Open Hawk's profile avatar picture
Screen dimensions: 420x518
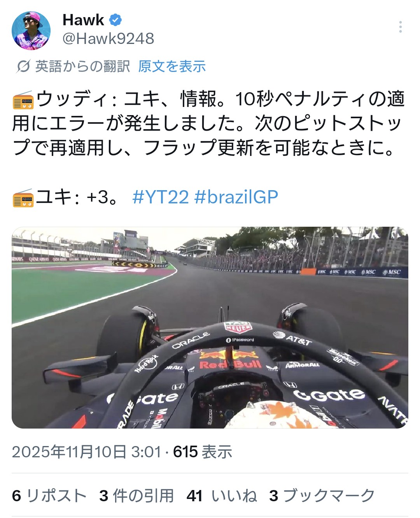pos(31,31)
